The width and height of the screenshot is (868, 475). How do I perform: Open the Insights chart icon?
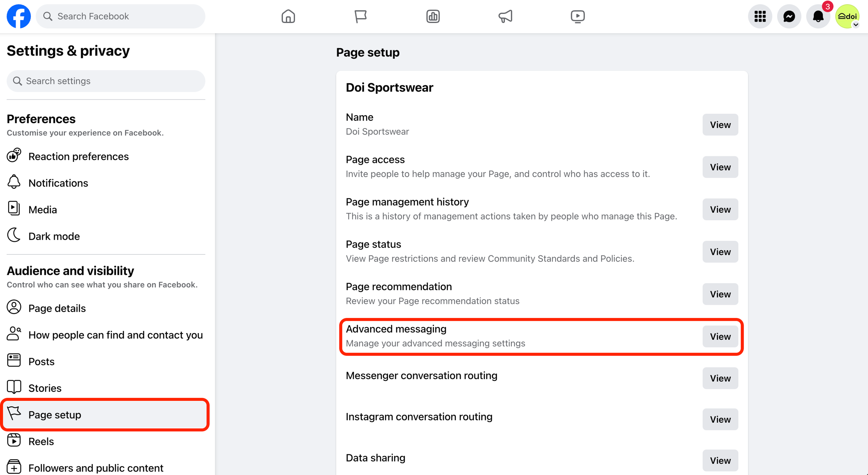click(433, 16)
